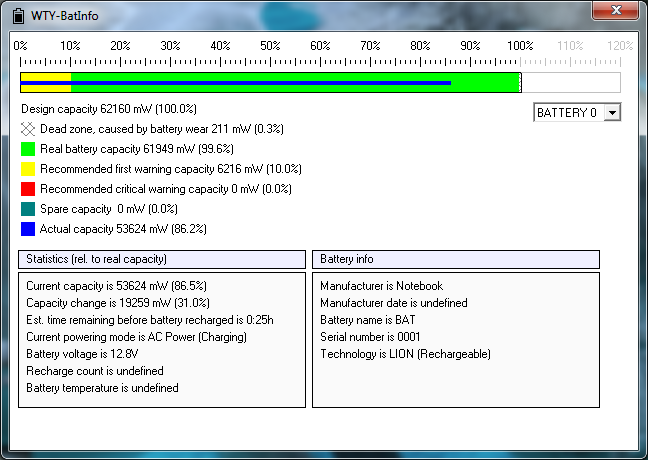Click 'Manufacturer date is undefined' line
The width and height of the screenshot is (648, 460).
click(x=394, y=303)
